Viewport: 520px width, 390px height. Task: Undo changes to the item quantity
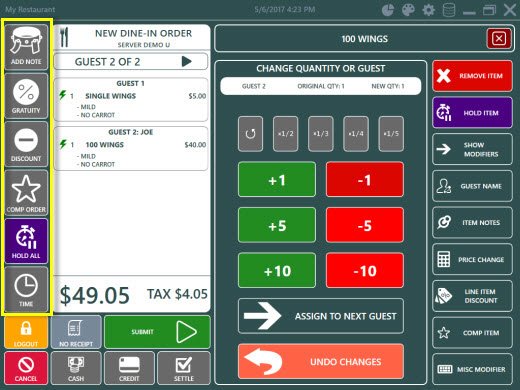pos(321,361)
